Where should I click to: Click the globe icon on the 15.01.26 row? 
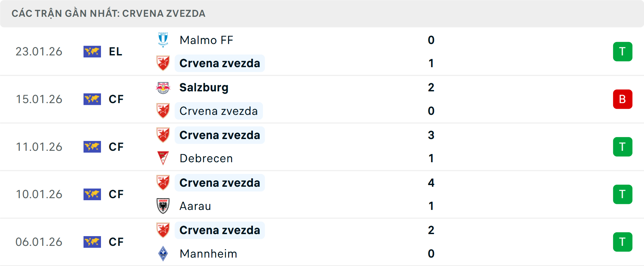[x=92, y=99]
